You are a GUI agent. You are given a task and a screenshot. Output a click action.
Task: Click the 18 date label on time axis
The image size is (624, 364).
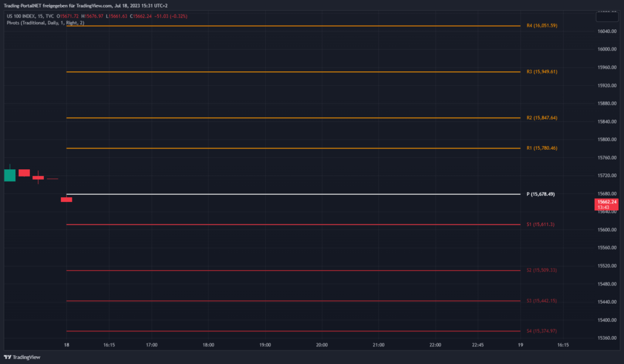(x=66, y=345)
